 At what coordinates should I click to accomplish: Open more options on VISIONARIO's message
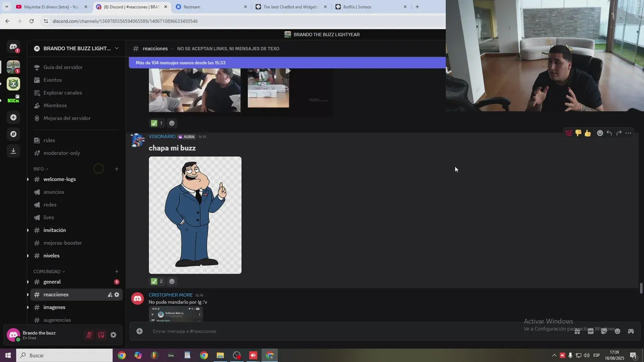point(628,133)
